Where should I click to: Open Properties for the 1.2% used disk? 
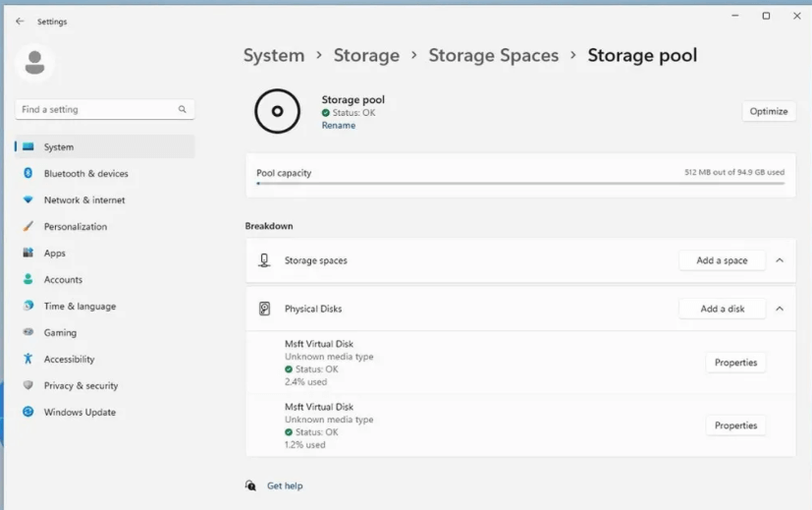point(735,425)
